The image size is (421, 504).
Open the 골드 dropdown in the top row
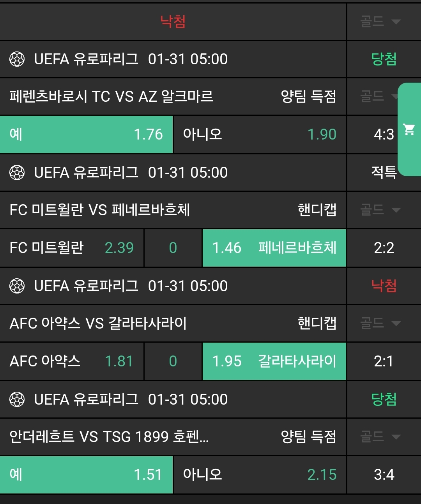click(380, 21)
